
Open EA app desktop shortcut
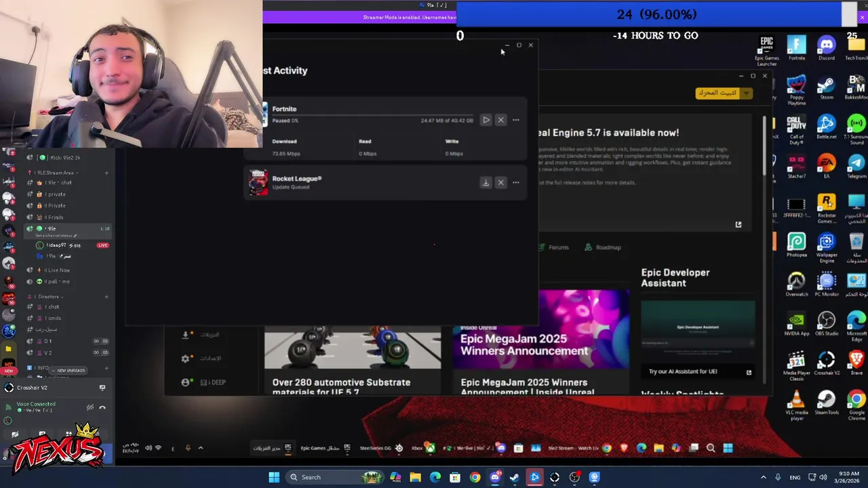coord(827,167)
